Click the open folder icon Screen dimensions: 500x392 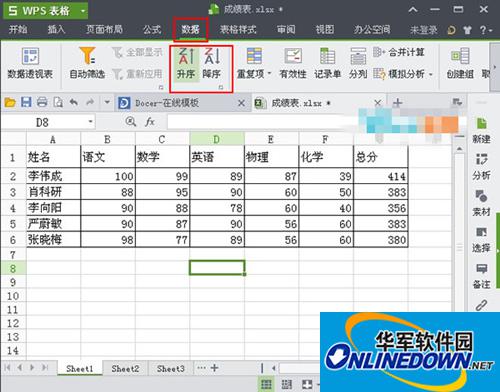pyautogui.click(x=10, y=102)
